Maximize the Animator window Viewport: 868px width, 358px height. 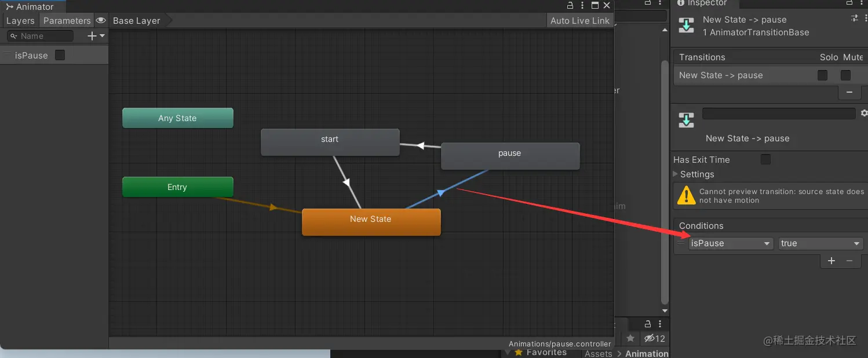point(595,5)
